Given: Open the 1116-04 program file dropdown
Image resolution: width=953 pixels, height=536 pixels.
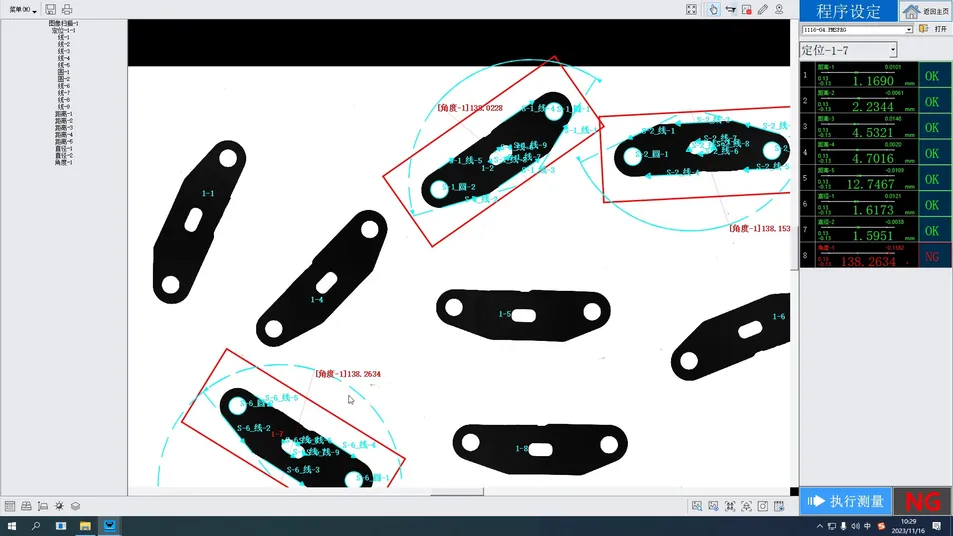Looking at the screenshot, I should 909,30.
